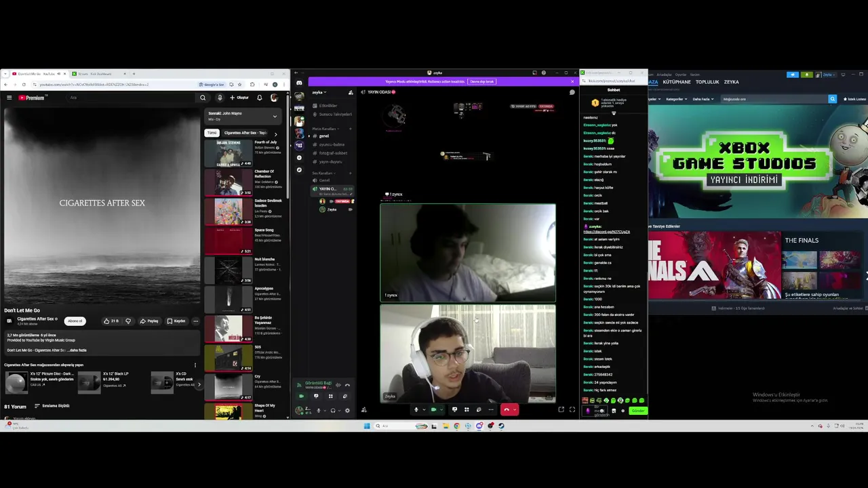Search in the Steam store with magnifier button
The width and height of the screenshot is (868, 488).
[x=832, y=99]
